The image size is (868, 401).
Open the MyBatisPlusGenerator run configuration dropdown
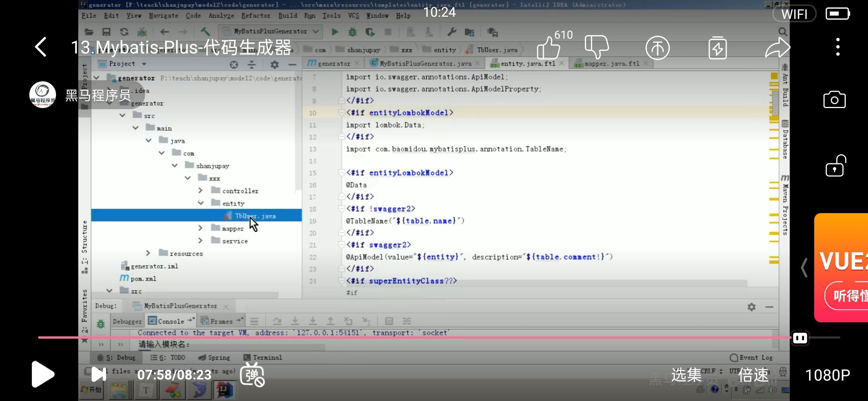pyautogui.click(x=270, y=32)
